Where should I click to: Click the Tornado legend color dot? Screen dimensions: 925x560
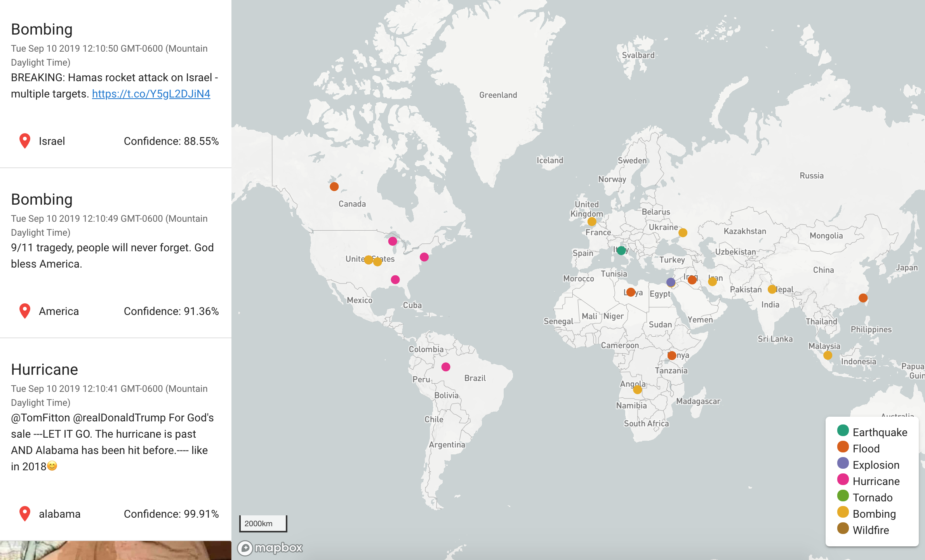click(843, 496)
